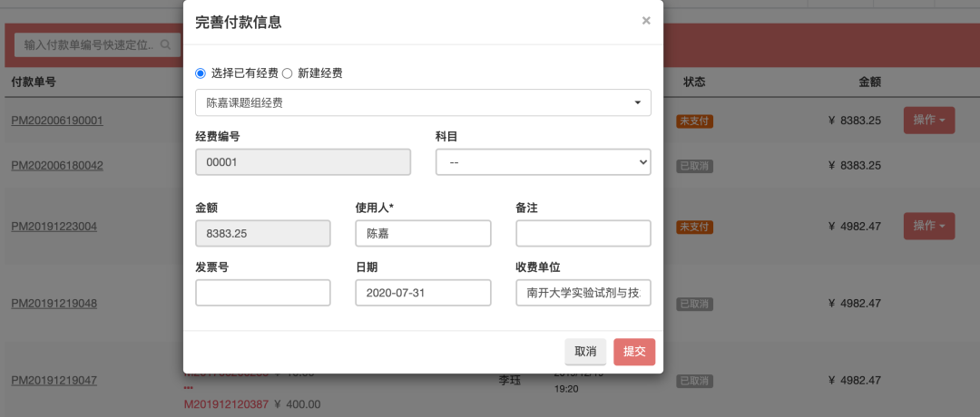
Task: Close the 完善付款信息 dialog with X
Action: pyautogui.click(x=646, y=21)
